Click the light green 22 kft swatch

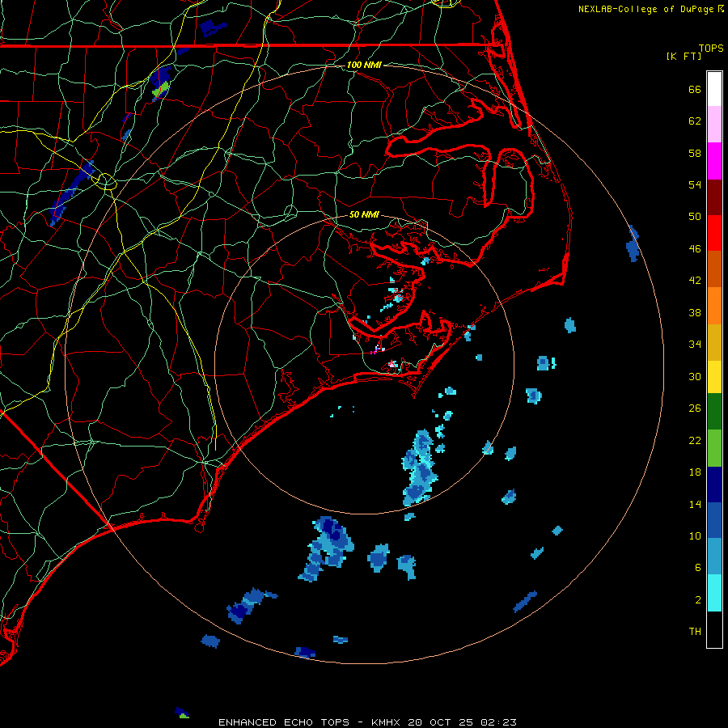click(x=714, y=448)
